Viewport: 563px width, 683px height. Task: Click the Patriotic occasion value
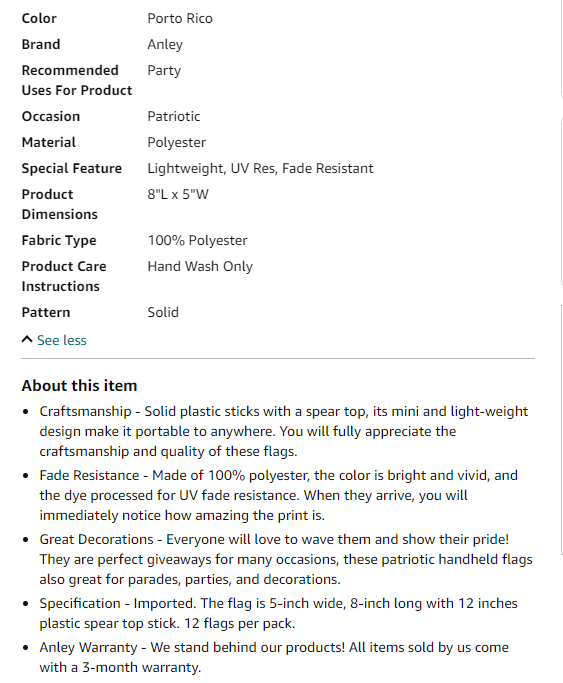(174, 116)
